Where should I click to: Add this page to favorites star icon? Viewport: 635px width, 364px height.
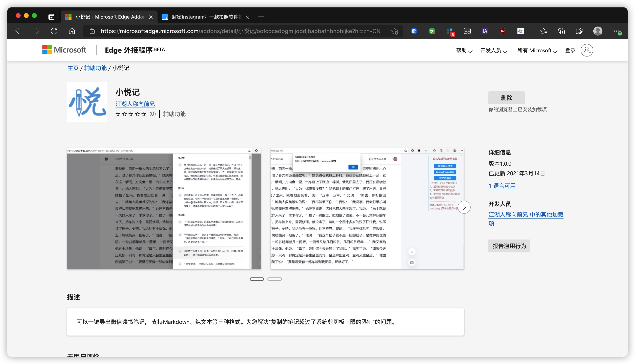[395, 31]
